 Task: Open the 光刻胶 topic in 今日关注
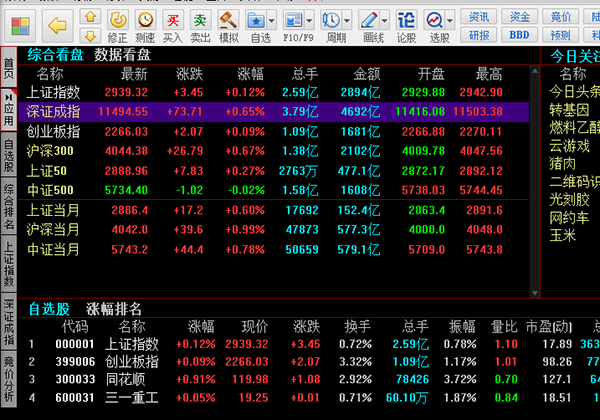[571, 199]
